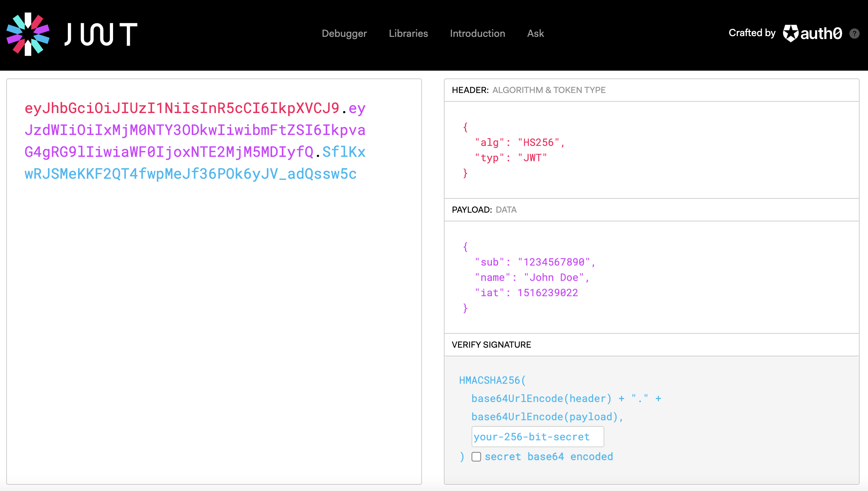Click the "typ": "JWT" line
This screenshot has width=868, height=491.
pos(511,158)
